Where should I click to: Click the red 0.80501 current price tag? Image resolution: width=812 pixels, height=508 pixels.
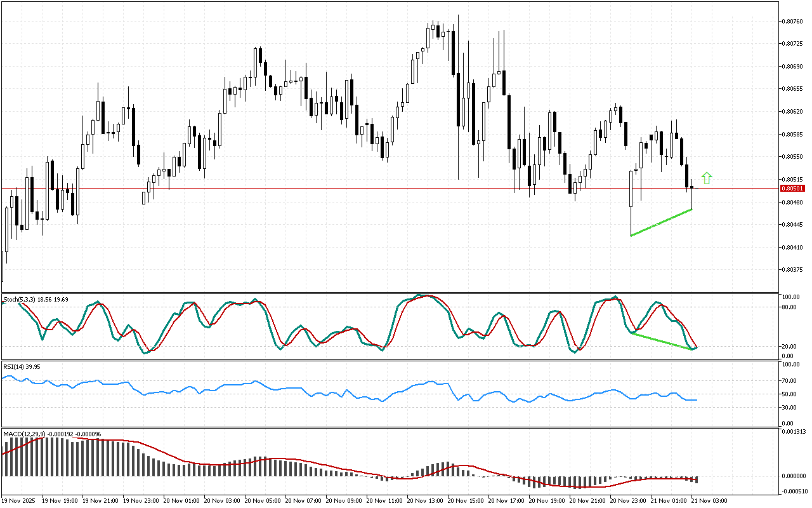(792, 189)
